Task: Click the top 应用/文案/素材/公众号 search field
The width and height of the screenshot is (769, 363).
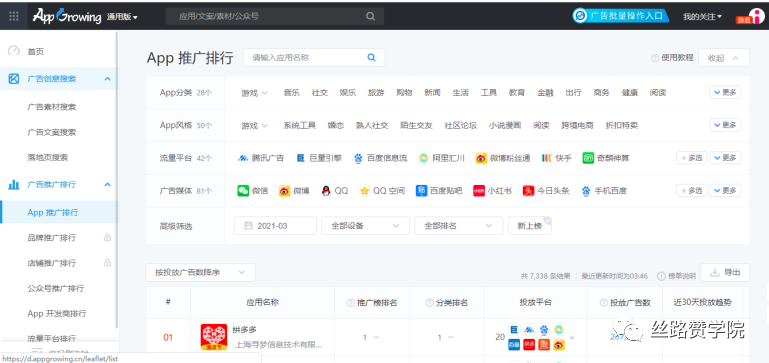Action: coord(275,16)
